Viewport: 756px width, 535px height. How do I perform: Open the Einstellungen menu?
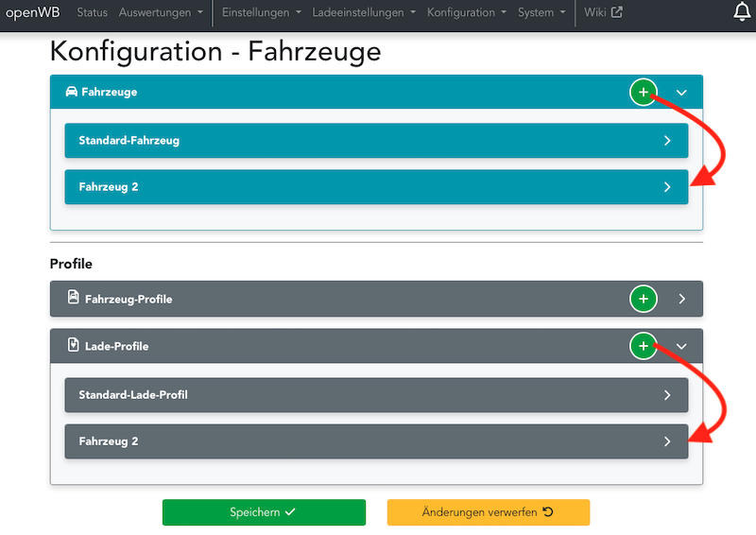260,12
